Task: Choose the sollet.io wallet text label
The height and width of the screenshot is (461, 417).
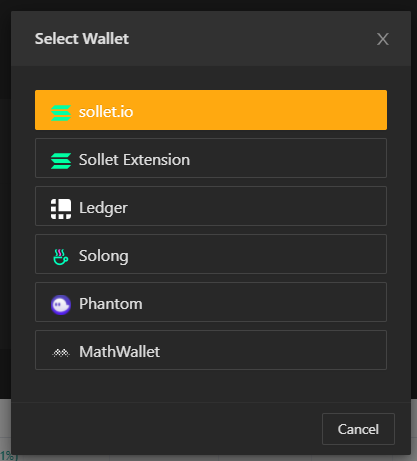Action: (x=106, y=112)
